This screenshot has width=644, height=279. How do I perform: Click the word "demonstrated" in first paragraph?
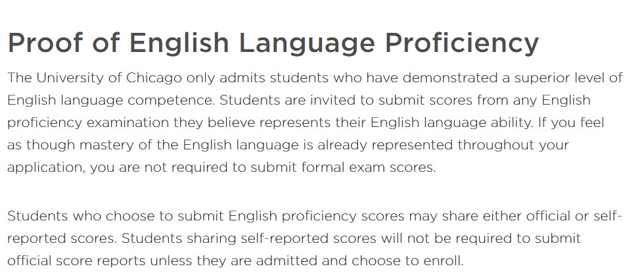click(x=450, y=78)
